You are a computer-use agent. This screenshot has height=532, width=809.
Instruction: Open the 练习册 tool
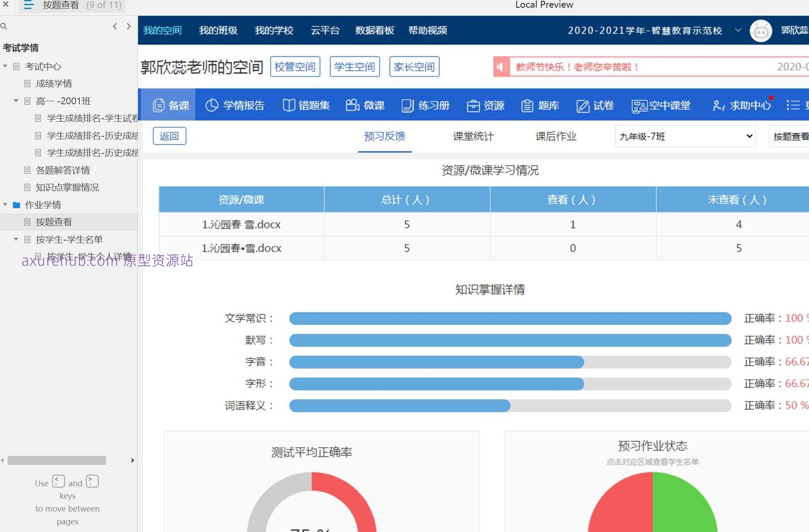pyautogui.click(x=425, y=105)
